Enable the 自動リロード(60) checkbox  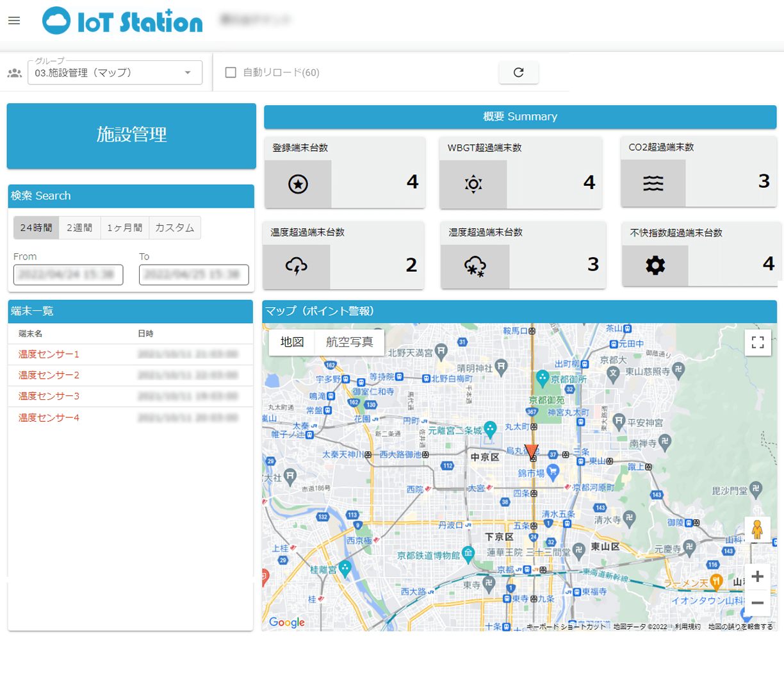tap(231, 72)
